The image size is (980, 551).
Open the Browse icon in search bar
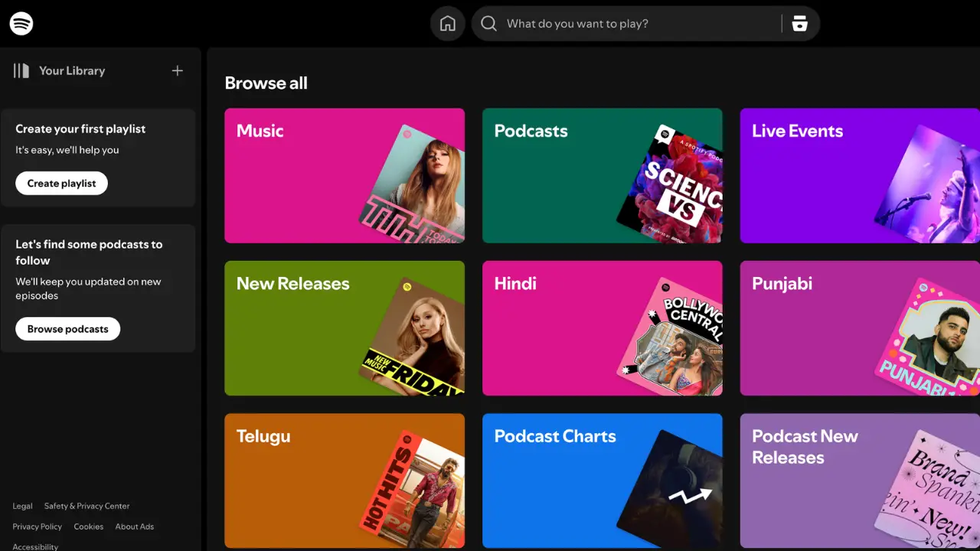point(800,24)
